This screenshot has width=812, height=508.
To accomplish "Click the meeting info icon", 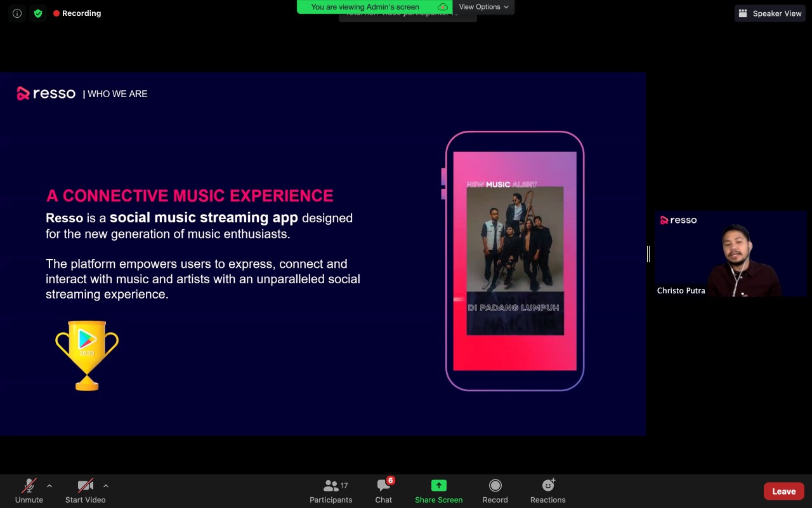I will point(17,13).
